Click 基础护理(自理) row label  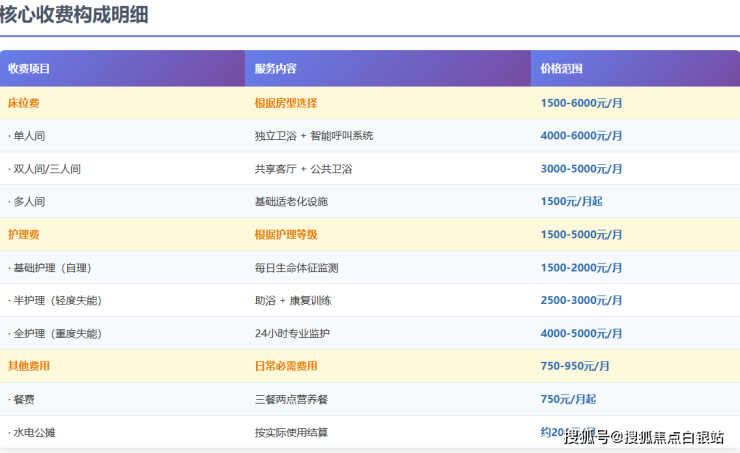click(x=50, y=268)
